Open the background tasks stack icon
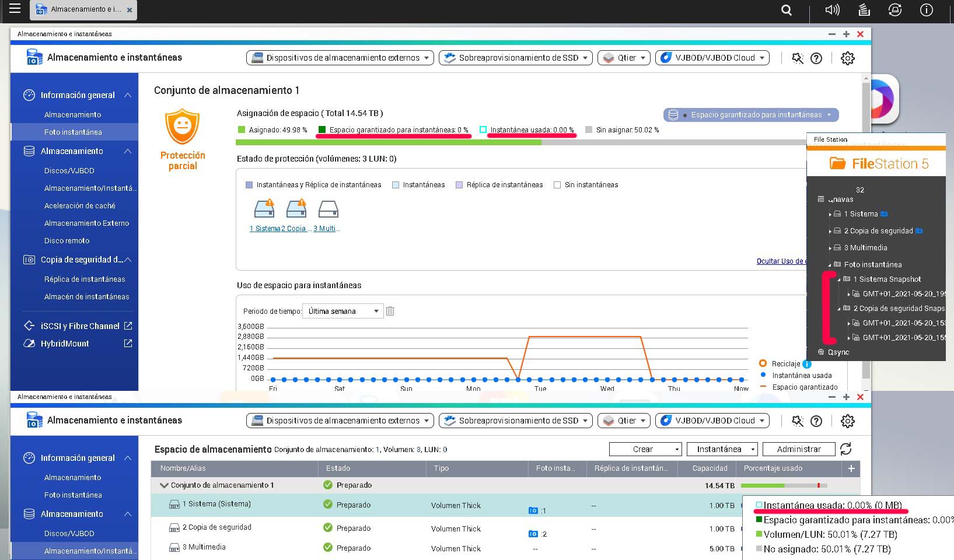Image resolution: width=954 pixels, height=560 pixels. point(864,10)
